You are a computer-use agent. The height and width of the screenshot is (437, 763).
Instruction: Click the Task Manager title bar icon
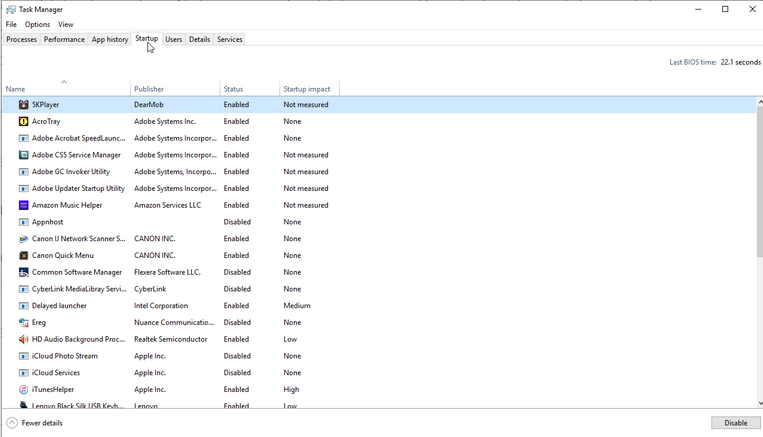coord(11,9)
